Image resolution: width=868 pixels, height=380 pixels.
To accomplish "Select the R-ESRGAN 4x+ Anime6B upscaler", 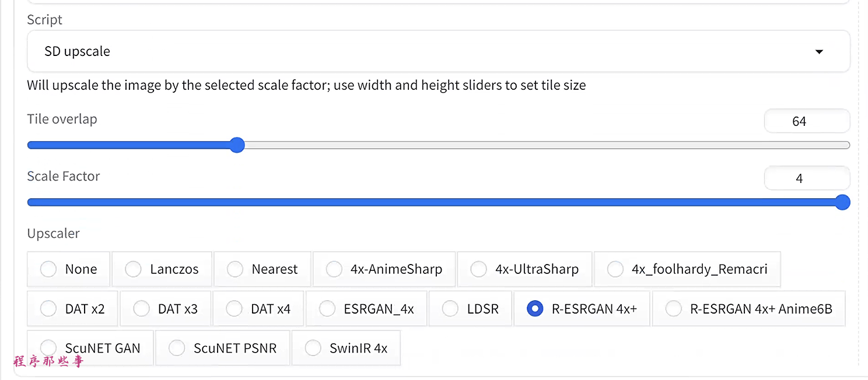I will click(674, 309).
